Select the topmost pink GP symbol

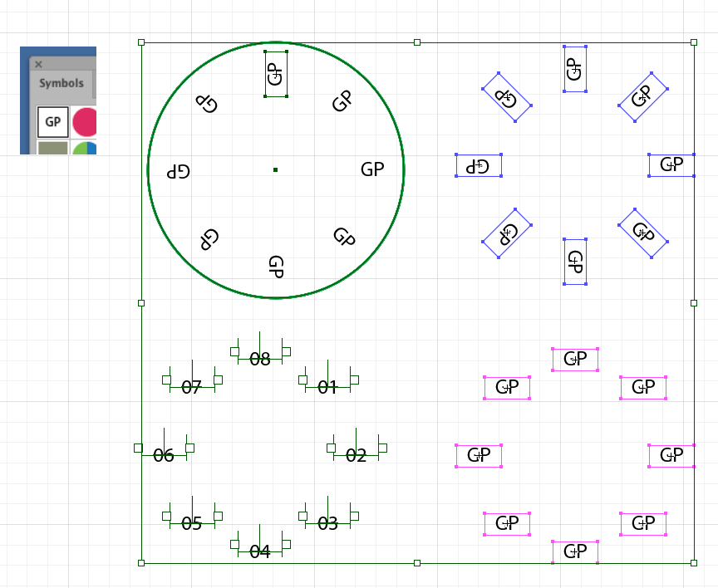574,360
